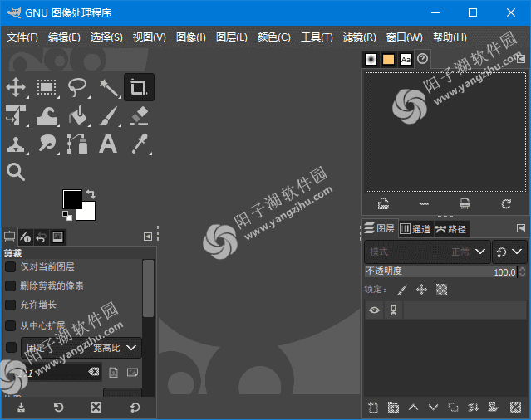Select the Warp Transform tool
The image size is (531, 420).
click(x=47, y=115)
